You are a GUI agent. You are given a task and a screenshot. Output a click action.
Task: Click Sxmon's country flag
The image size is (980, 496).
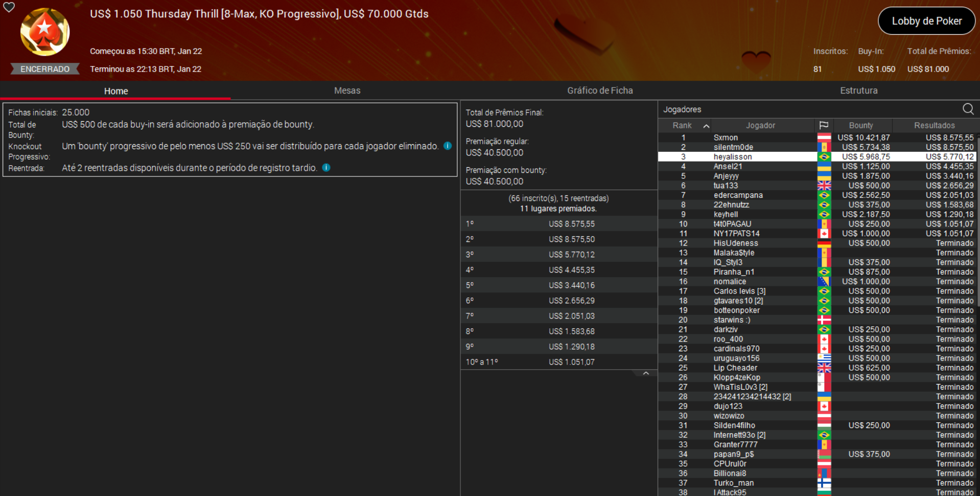click(x=824, y=137)
